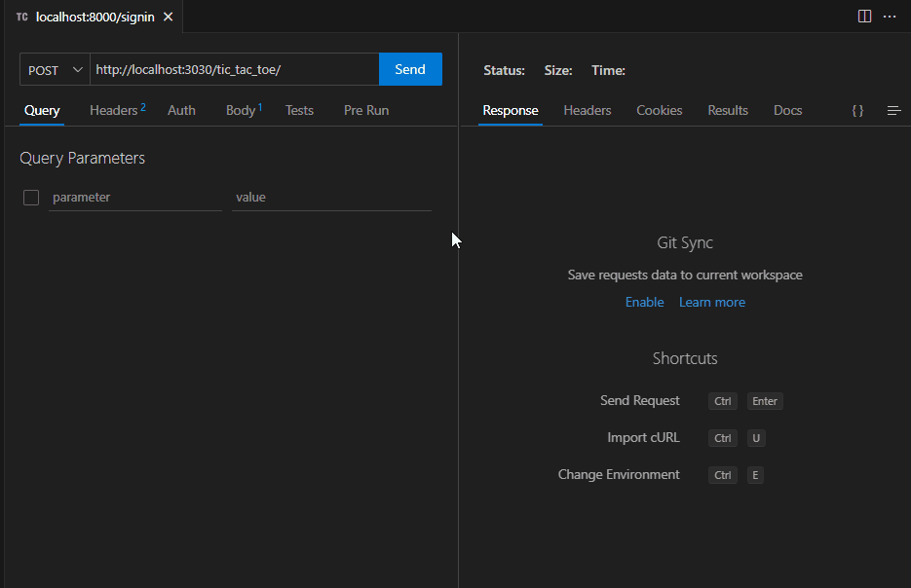Click the Git Sync heading
Screen dimensions: 911x588
684,242
